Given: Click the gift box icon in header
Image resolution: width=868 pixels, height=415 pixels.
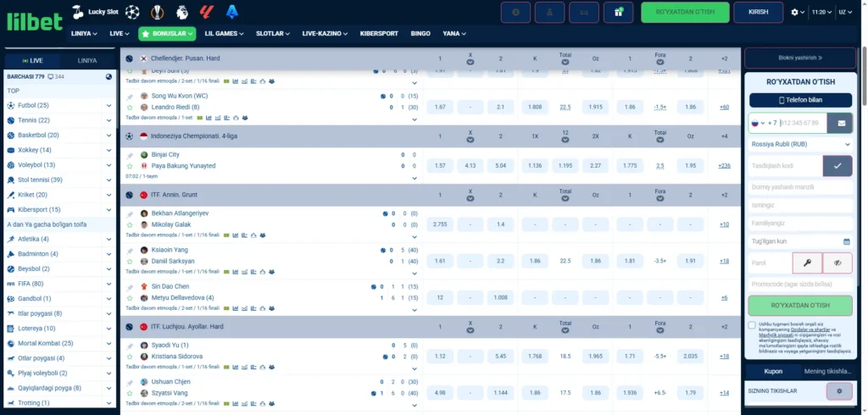Looking at the screenshot, I should (618, 12).
